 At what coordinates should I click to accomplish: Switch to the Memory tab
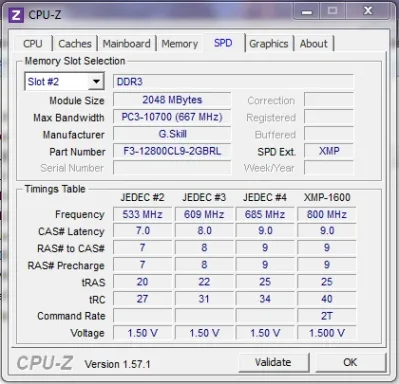180,44
